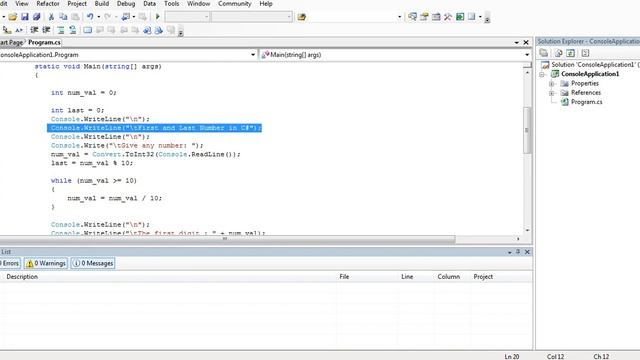Open the Debug menu
The height and width of the screenshot is (360, 640).
126,4
